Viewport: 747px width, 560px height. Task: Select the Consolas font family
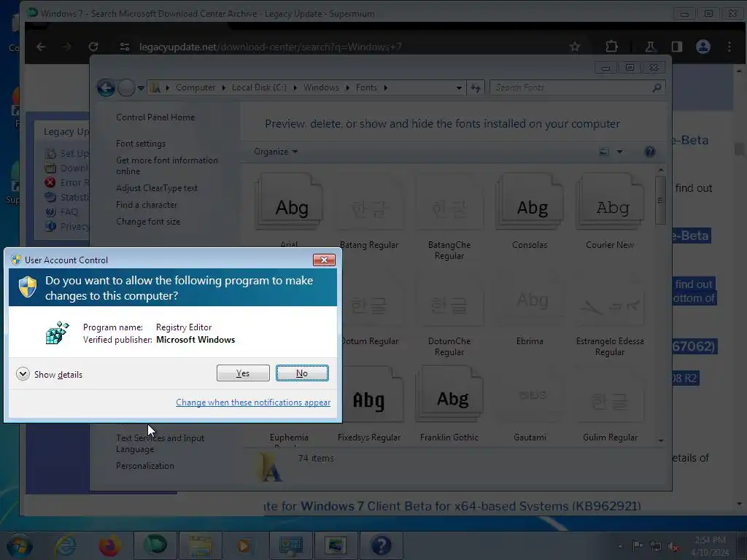[x=530, y=212]
